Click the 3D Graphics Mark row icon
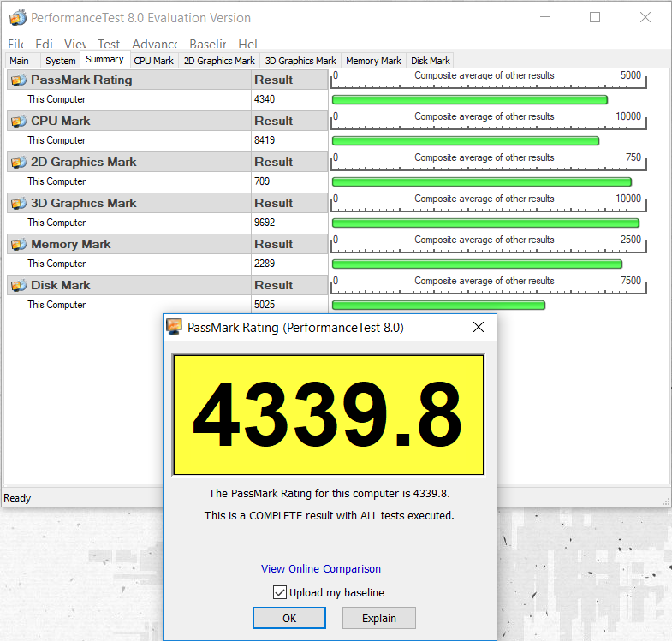 click(x=19, y=203)
